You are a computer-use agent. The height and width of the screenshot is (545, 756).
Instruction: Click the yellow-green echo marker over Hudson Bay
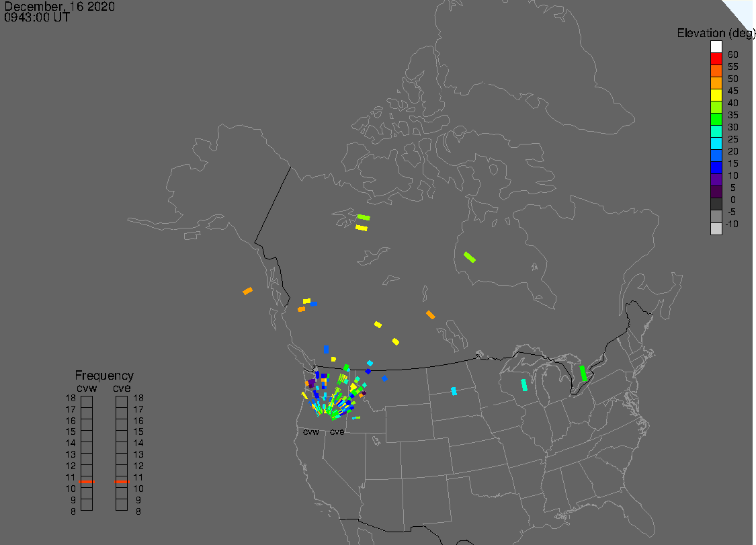click(470, 257)
